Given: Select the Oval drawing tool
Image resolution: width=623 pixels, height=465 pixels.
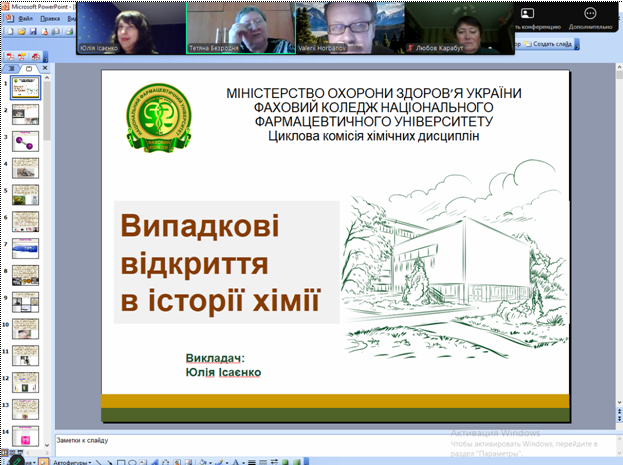Looking at the screenshot, I should tap(132, 462).
